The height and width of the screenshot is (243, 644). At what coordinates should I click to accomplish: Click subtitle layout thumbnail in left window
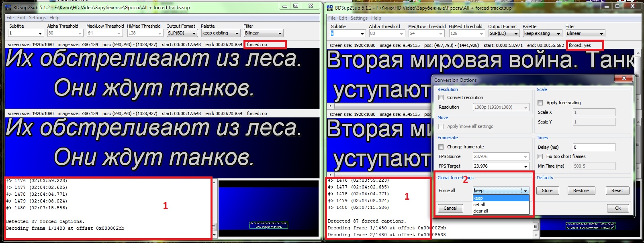click(x=268, y=209)
